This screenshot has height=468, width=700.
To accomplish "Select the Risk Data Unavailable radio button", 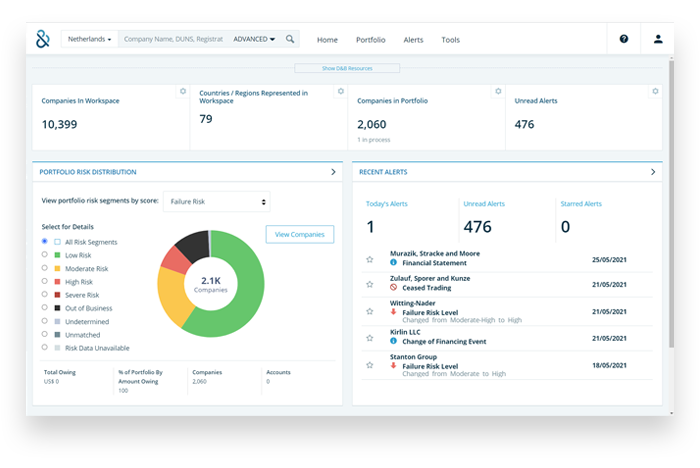I will [x=45, y=347].
